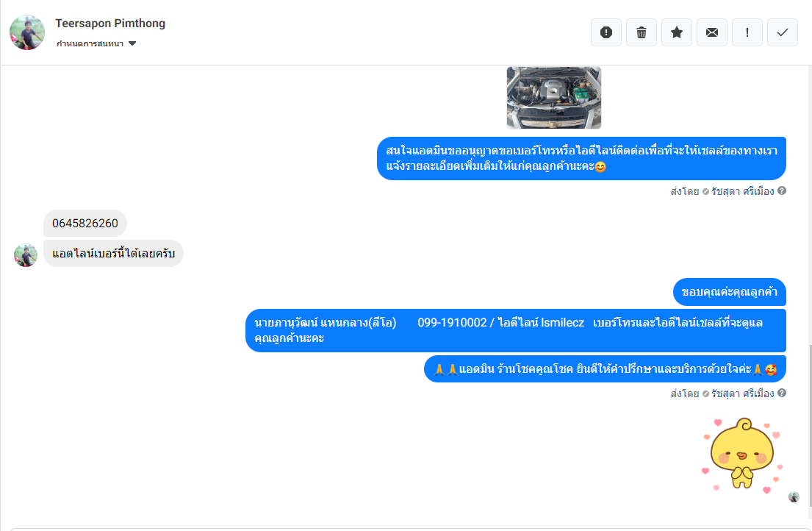Mark conversation unread with envelope icon

[x=711, y=32]
